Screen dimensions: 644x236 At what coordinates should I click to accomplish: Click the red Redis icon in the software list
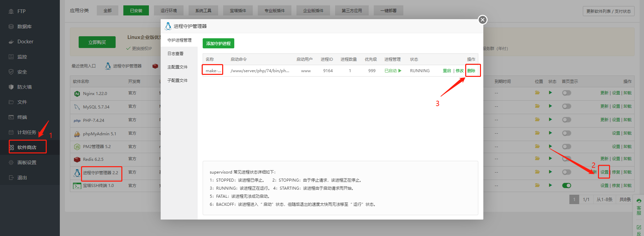pos(77,159)
